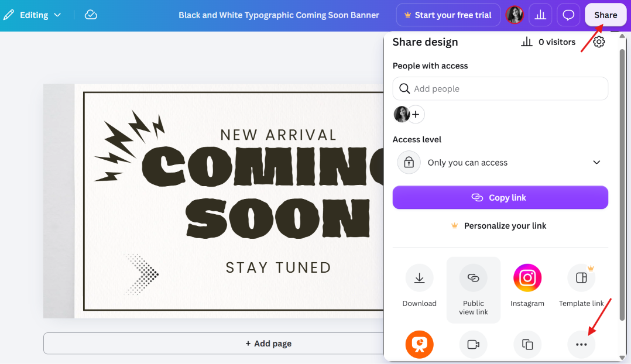Click the orange presentation icon

pyautogui.click(x=419, y=344)
